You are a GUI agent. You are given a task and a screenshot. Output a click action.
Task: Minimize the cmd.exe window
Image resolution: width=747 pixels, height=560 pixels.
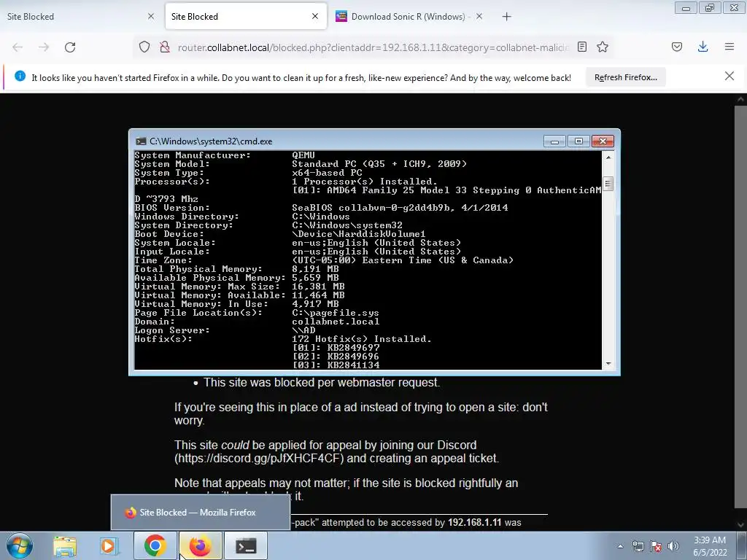554,141
